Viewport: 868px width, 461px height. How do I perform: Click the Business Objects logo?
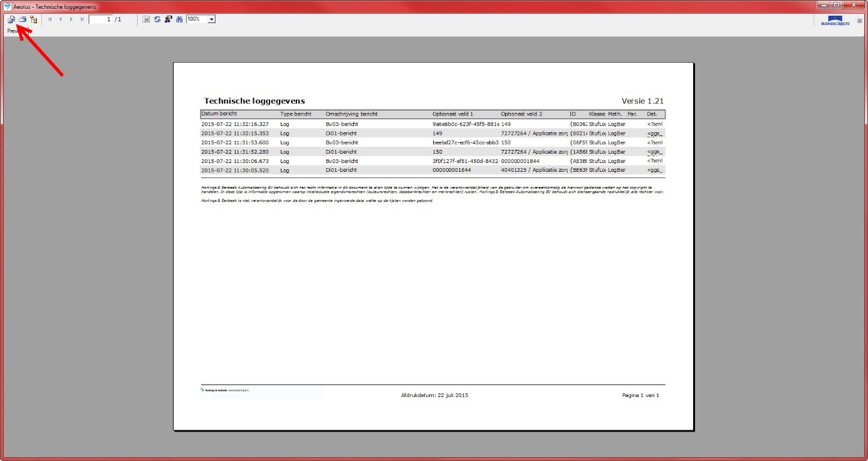coord(835,21)
